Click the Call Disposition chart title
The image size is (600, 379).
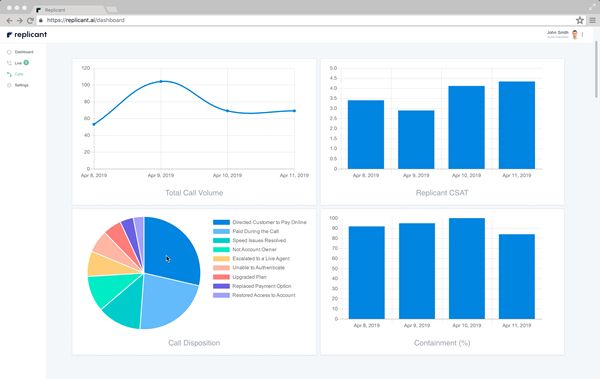click(194, 343)
